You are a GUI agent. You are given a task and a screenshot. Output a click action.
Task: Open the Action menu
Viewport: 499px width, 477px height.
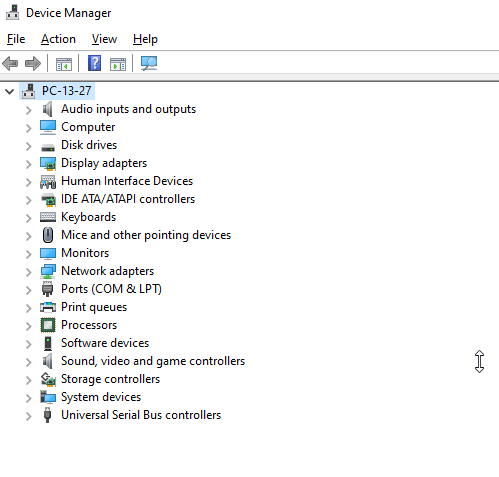click(x=58, y=39)
